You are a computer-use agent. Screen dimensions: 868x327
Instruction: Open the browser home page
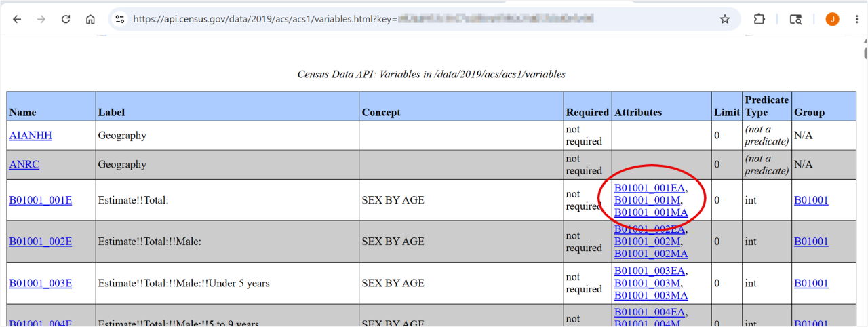[90, 19]
